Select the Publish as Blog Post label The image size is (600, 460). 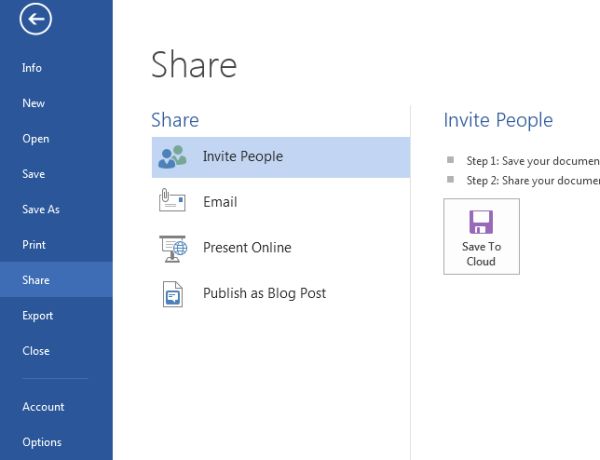(x=264, y=293)
